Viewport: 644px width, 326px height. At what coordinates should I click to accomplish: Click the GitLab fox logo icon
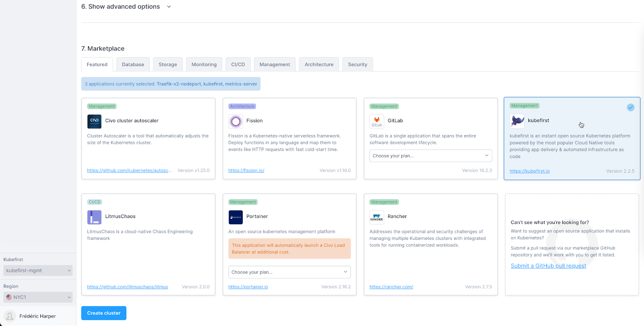pos(377,121)
